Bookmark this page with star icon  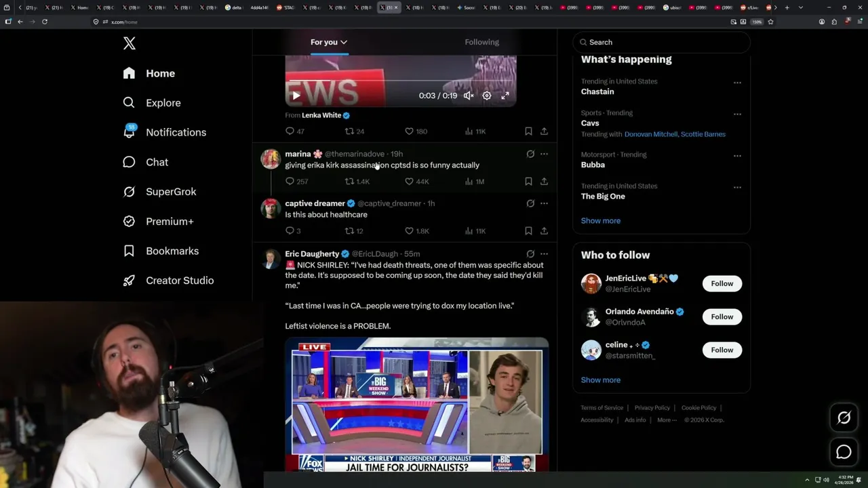point(770,22)
